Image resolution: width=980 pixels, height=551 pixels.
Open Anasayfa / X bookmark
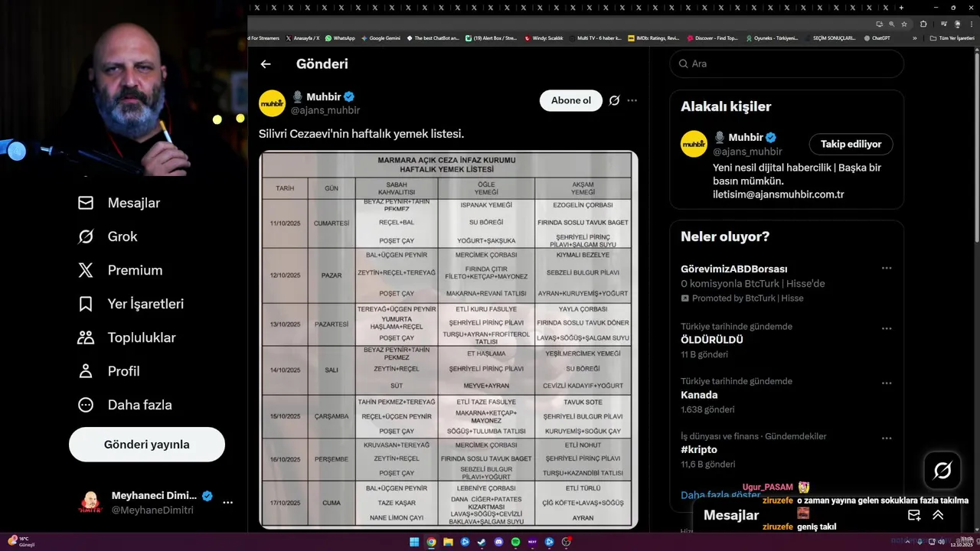(302, 37)
